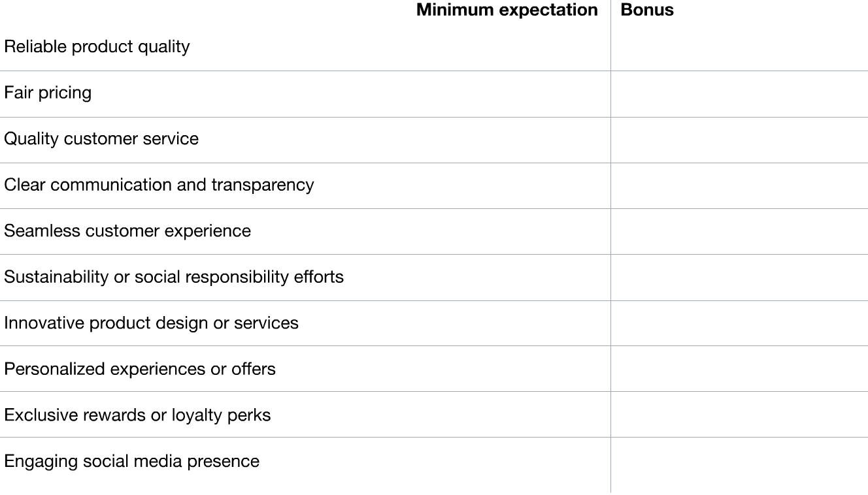Choose Bonus cell for Quality customer service

739,139
